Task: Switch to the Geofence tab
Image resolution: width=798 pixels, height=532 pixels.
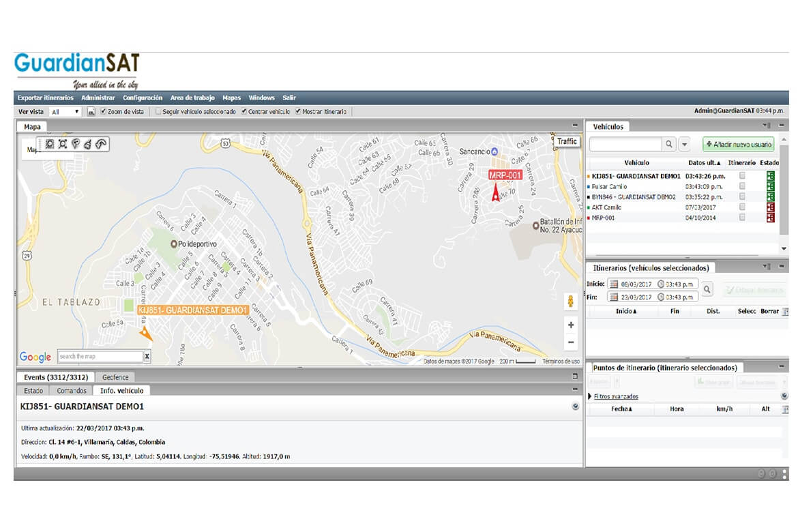Action: point(115,377)
